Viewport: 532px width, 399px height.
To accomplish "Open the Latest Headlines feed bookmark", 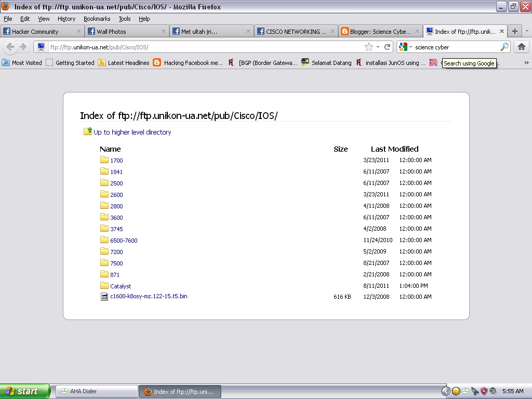I will coord(124,62).
